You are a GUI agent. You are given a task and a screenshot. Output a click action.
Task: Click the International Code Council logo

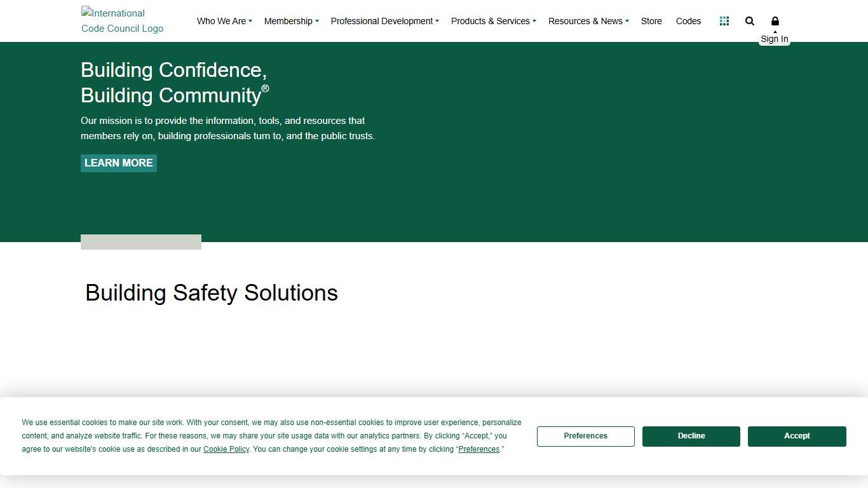pos(122,21)
